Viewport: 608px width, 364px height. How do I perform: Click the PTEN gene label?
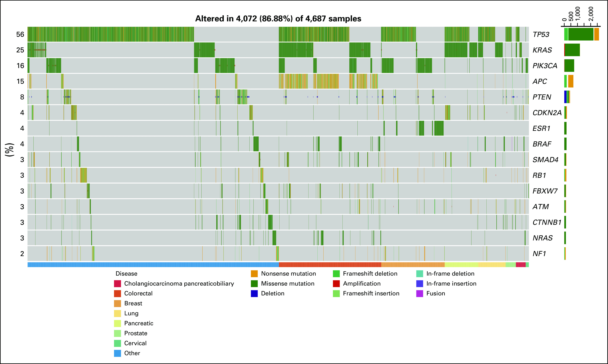coord(542,97)
